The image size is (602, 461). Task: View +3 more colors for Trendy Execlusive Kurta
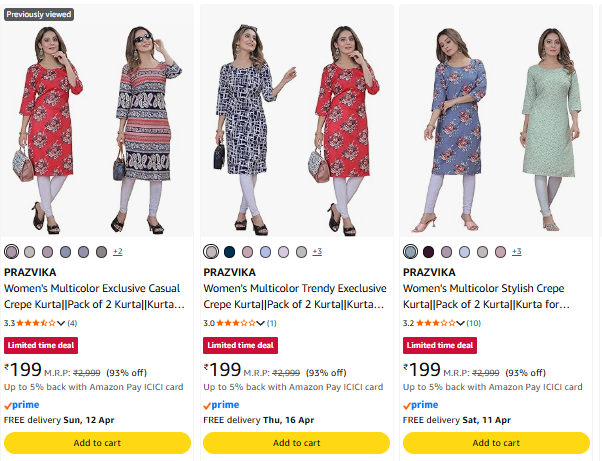pyautogui.click(x=317, y=251)
